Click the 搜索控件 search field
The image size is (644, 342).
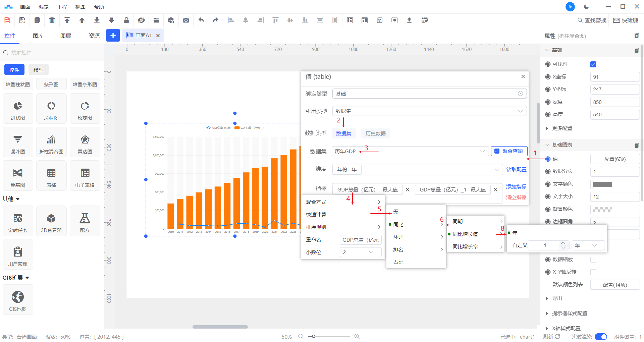tap(54, 53)
